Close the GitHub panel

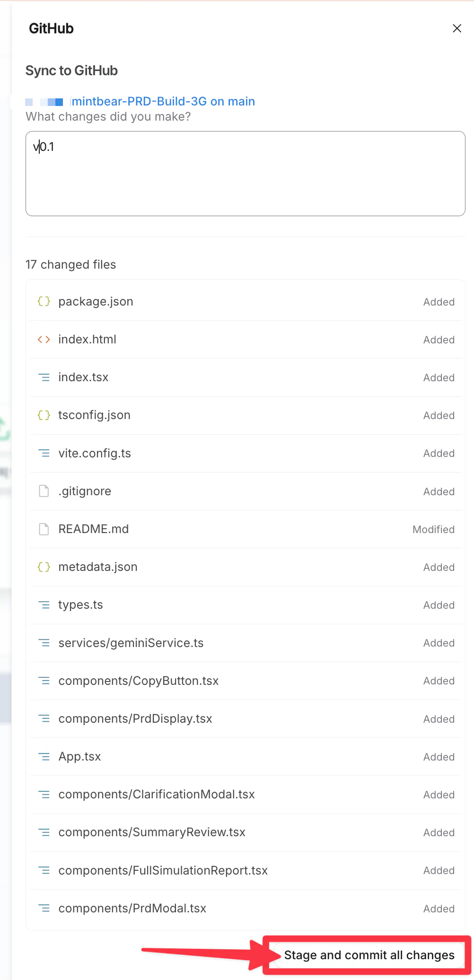457,28
